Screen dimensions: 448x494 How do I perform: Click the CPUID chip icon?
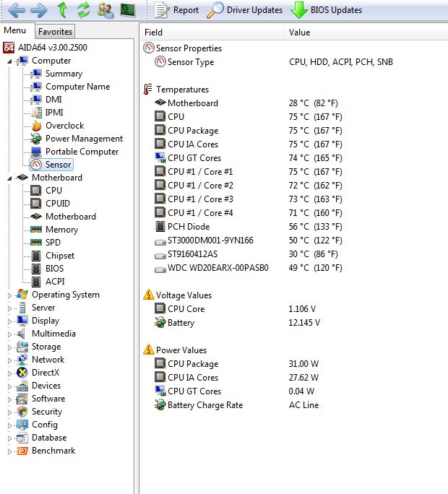pyautogui.click(x=36, y=204)
